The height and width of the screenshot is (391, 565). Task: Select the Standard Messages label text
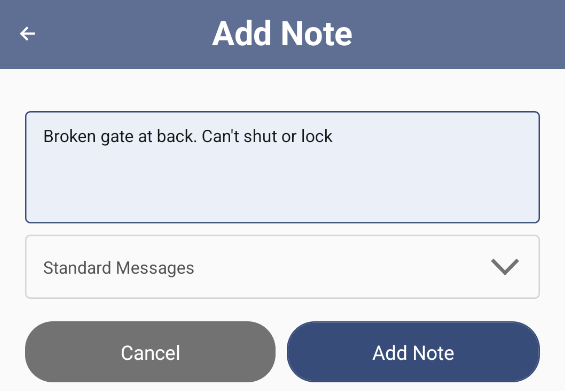tap(119, 268)
